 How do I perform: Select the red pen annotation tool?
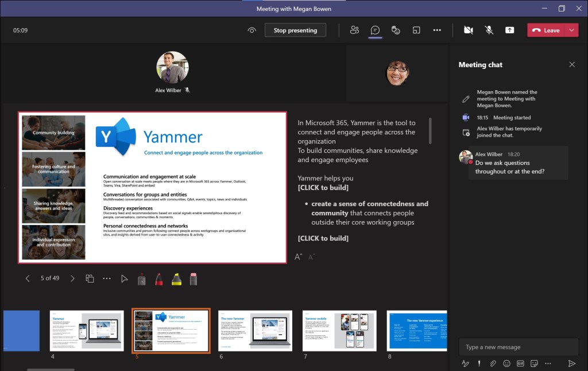click(x=158, y=279)
